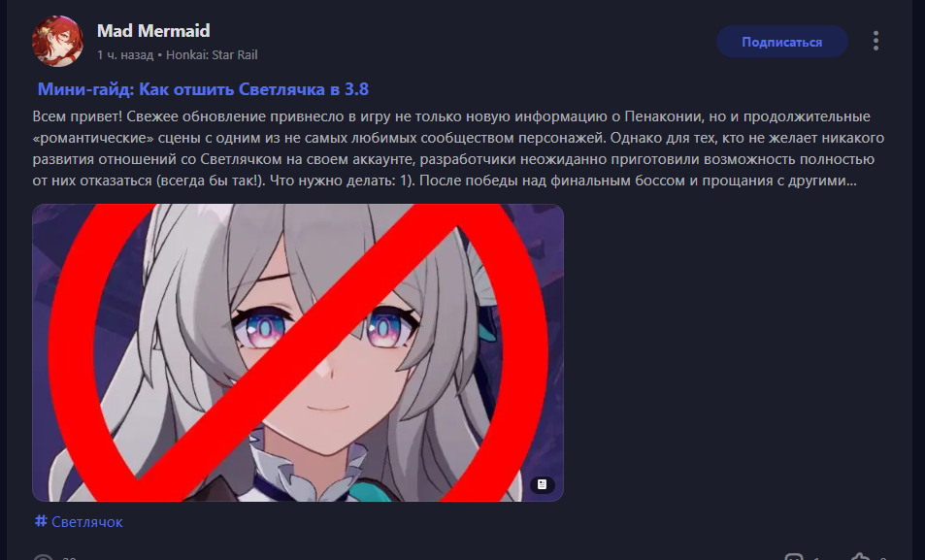The height and width of the screenshot is (560, 925).
Task: Click the post timestamp 1 ч. назад
Action: coord(125,55)
